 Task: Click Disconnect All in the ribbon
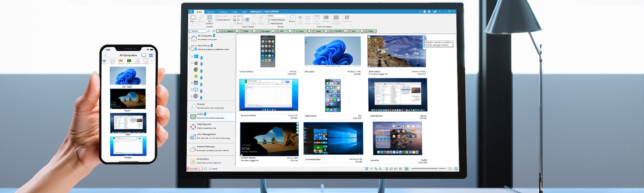(x=222, y=20)
